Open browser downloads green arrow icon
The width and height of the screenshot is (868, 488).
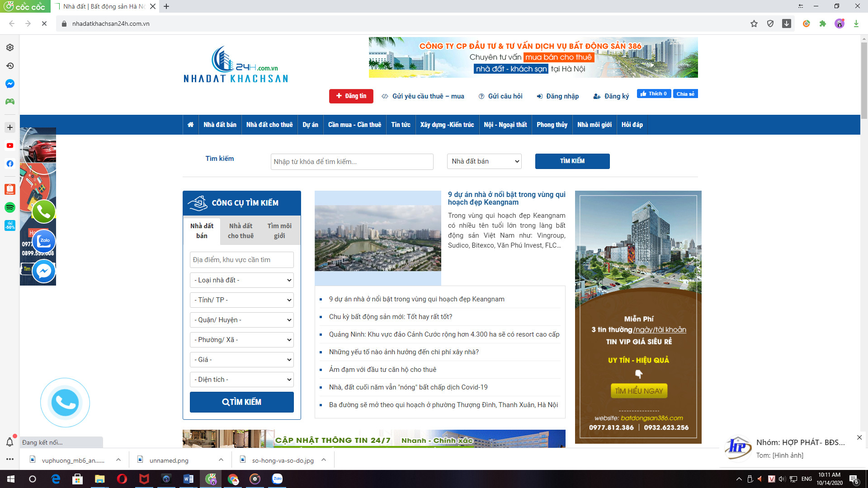[x=856, y=23]
